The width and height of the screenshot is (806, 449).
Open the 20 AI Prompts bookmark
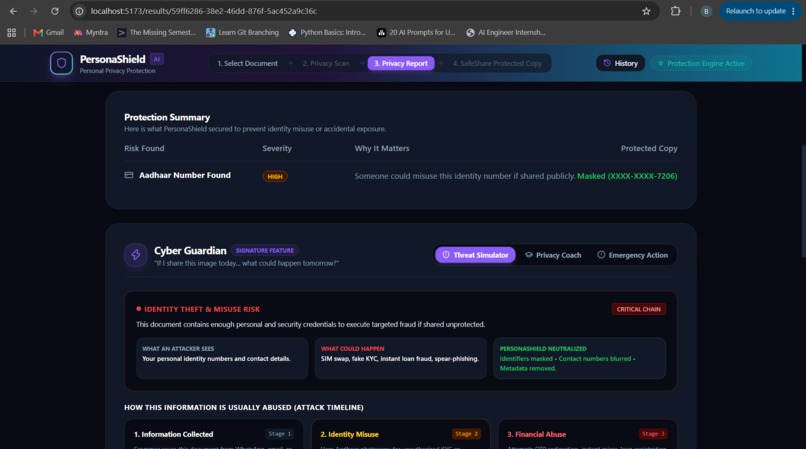[x=416, y=32]
